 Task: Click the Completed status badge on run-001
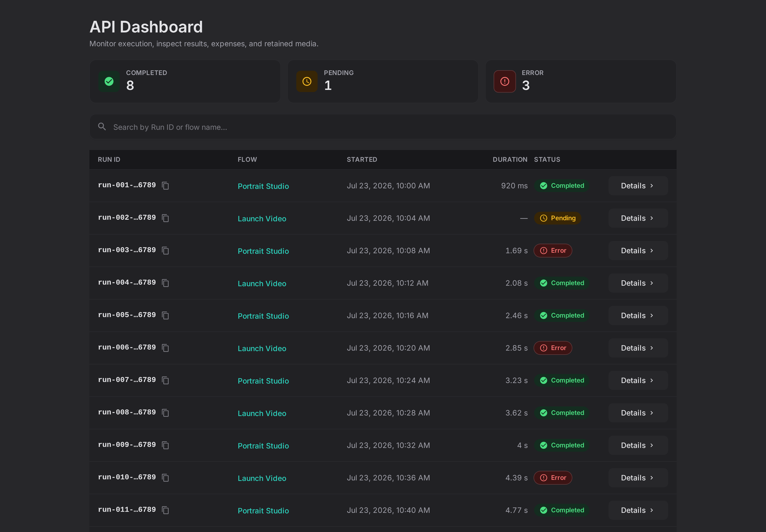[x=562, y=186]
